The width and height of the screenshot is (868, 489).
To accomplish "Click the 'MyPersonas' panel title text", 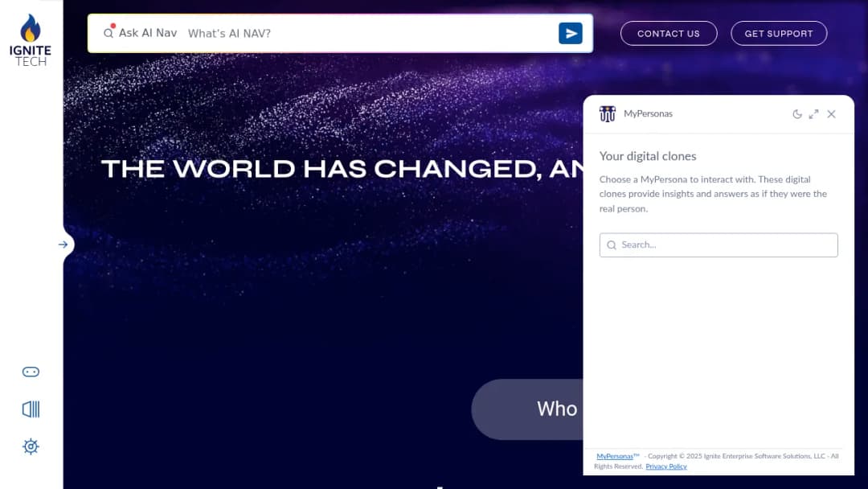I will point(649,113).
